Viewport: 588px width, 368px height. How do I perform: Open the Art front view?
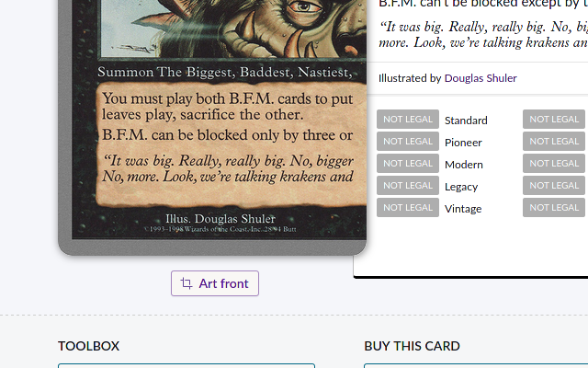coord(215,283)
